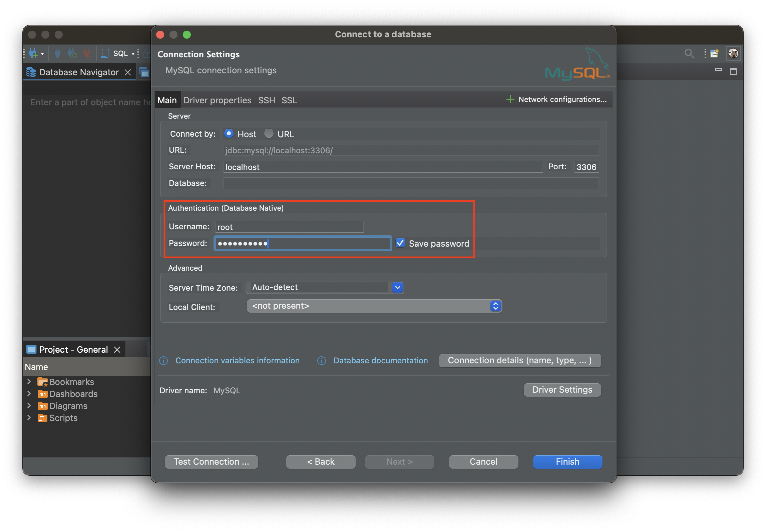Image resolution: width=766 pixels, height=532 pixels.
Task: Click the search magnifier icon
Action: click(689, 53)
